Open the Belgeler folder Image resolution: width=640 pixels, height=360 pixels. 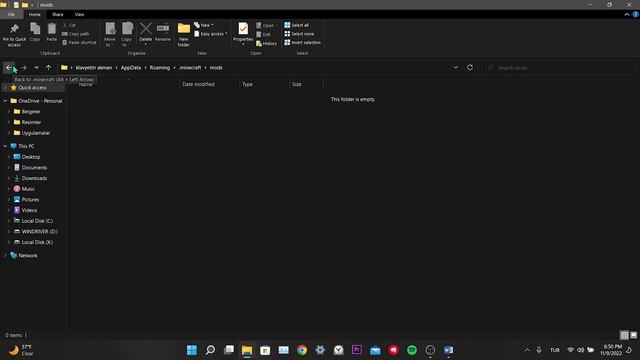pyautogui.click(x=31, y=111)
